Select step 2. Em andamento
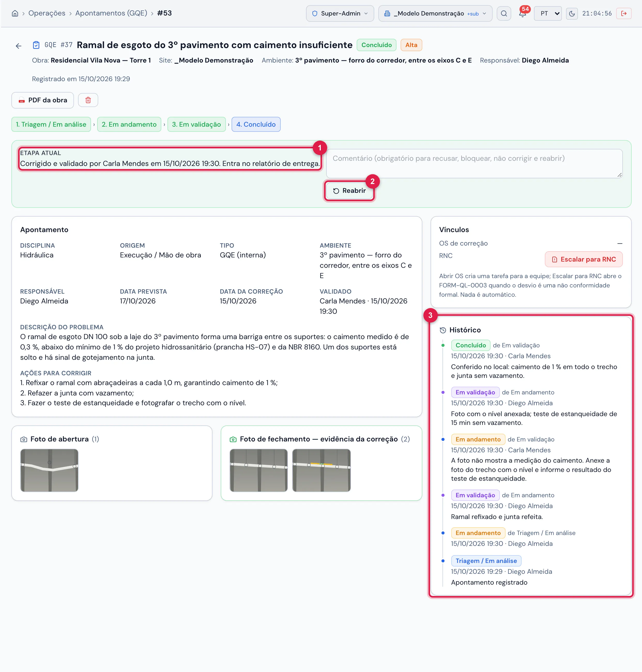The width and height of the screenshot is (642, 672). pyautogui.click(x=129, y=125)
